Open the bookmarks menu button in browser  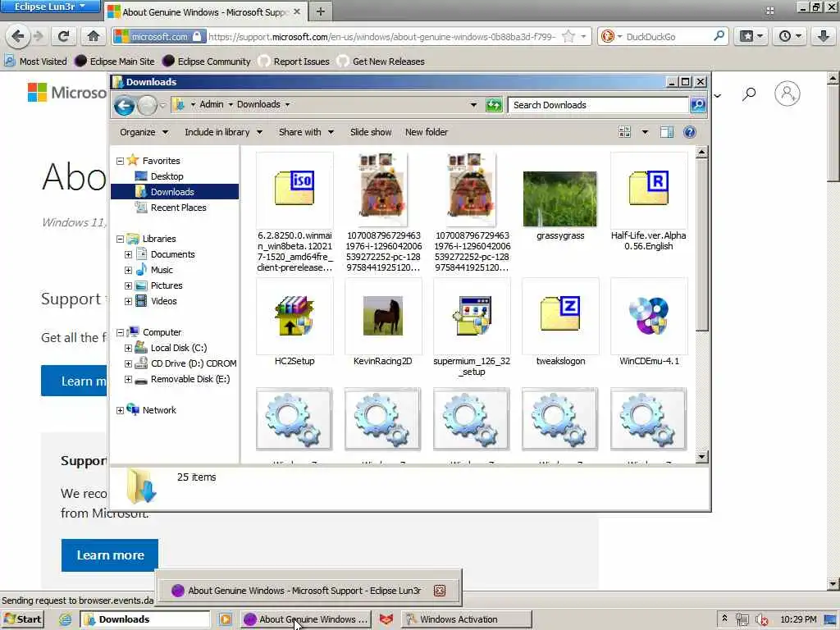(x=751, y=36)
